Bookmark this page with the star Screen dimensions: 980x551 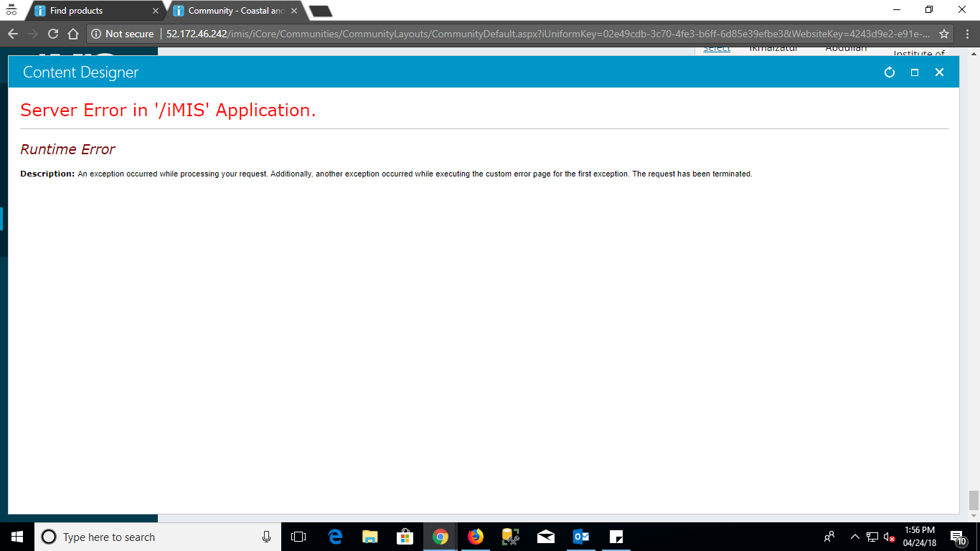[x=944, y=34]
